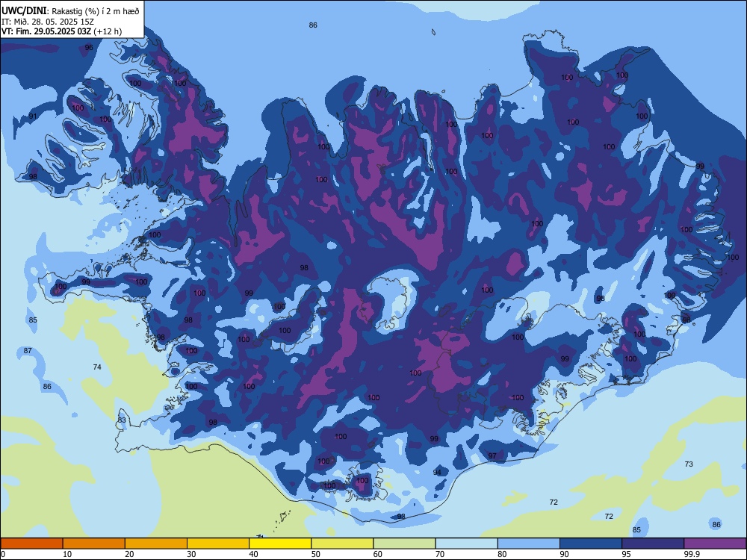Click the amber 20–30 legend swatch
Screen dimensions: 747x560
point(156,544)
